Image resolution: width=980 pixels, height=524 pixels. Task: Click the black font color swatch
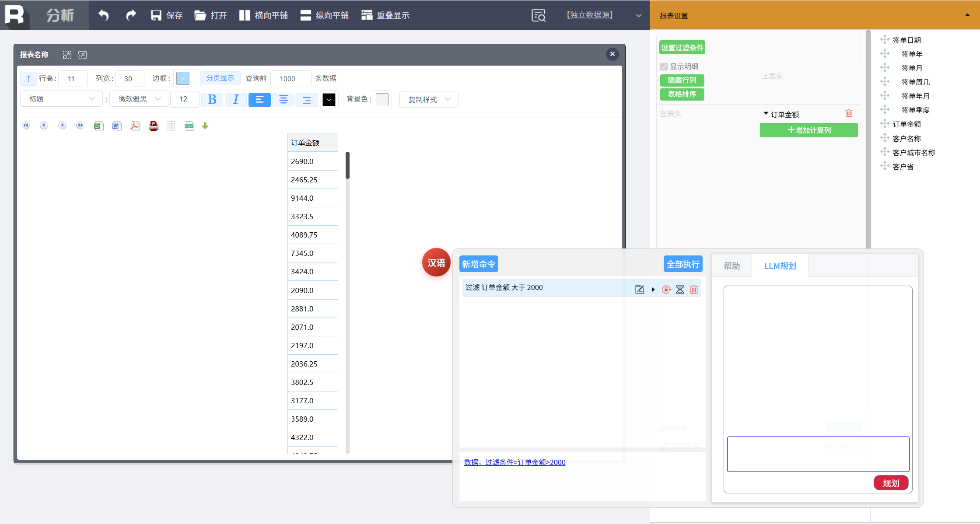329,100
